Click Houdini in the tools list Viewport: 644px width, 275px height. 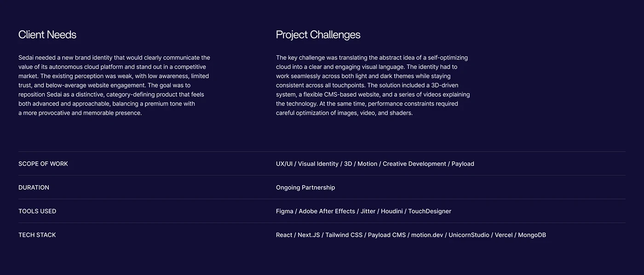click(392, 211)
